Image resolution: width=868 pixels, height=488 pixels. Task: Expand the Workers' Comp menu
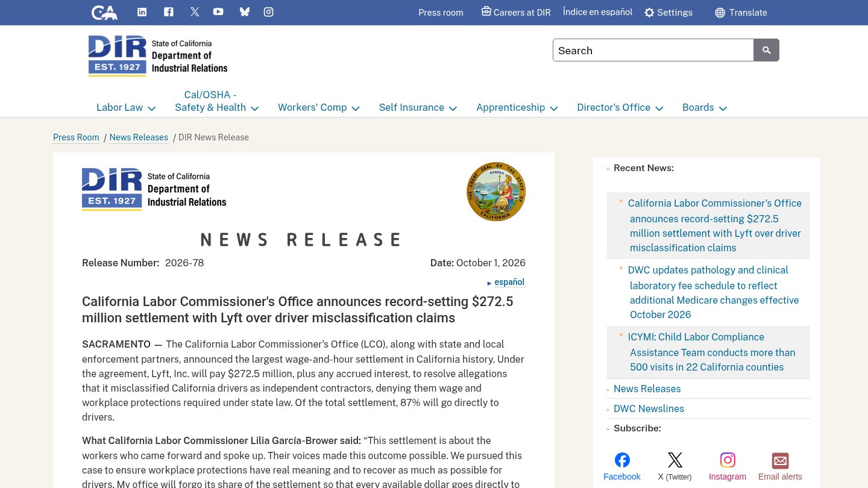pyautogui.click(x=319, y=107)
